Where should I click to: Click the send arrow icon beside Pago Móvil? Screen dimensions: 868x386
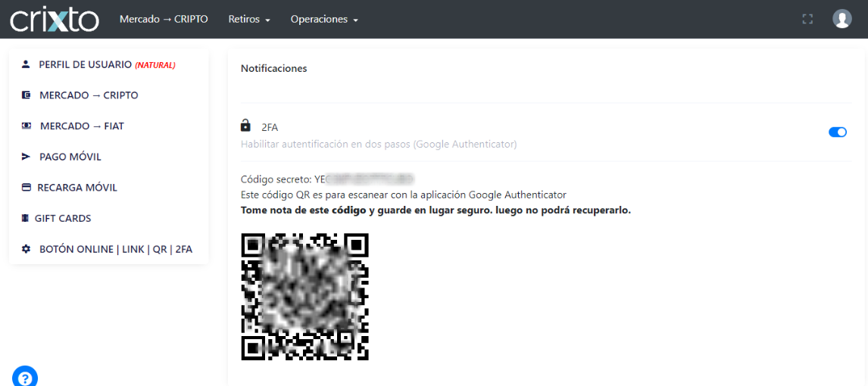(x=26, y=157)
